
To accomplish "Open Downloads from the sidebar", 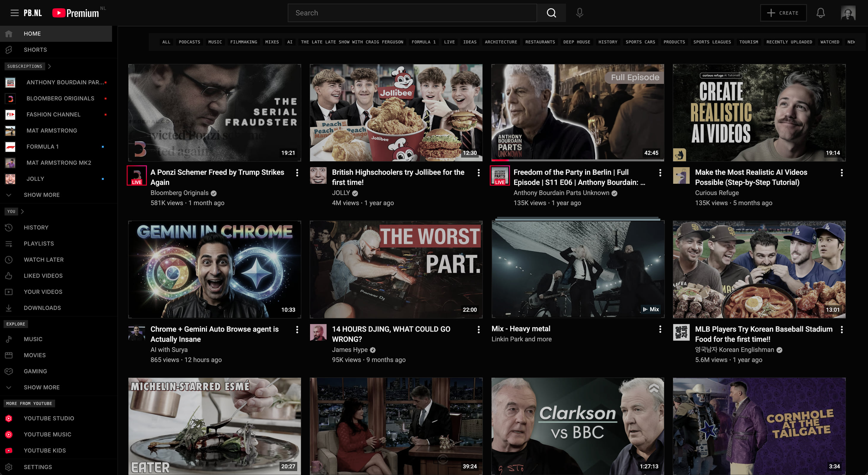I will click(42, 308).
